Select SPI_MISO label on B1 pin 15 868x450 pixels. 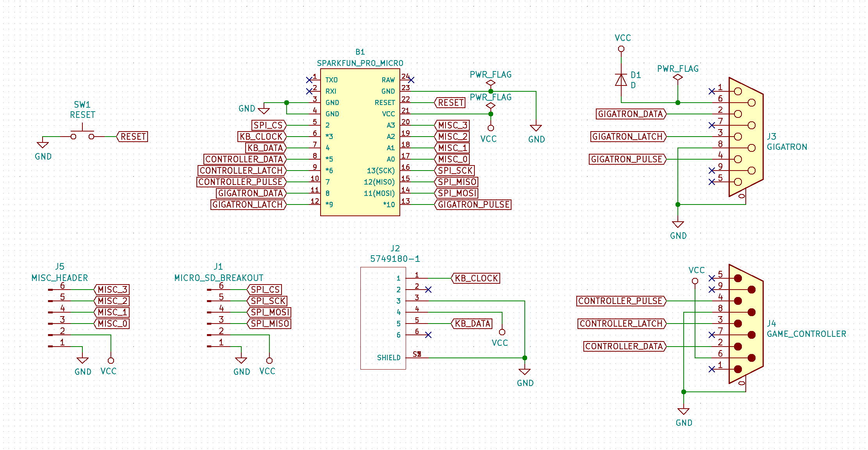point(456,182)
